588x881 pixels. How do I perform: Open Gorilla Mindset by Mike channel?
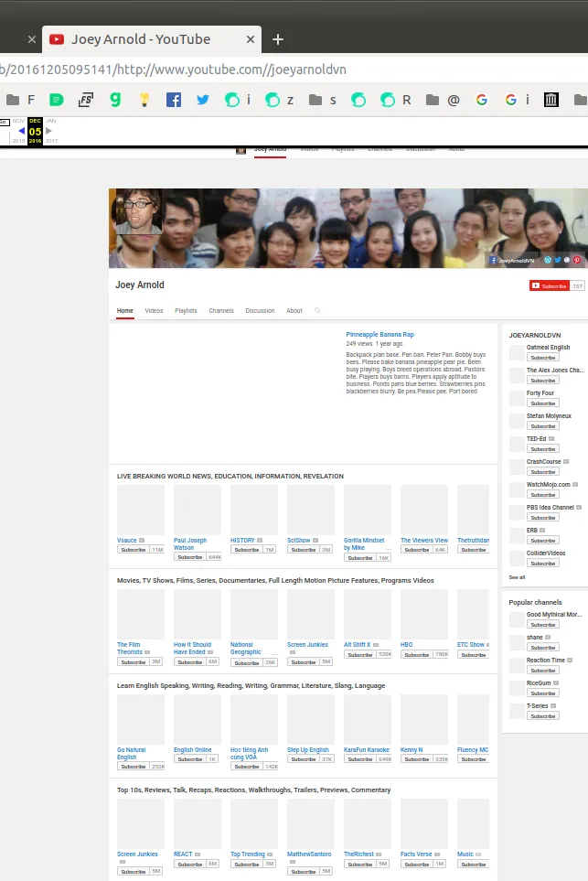point(364,544)
